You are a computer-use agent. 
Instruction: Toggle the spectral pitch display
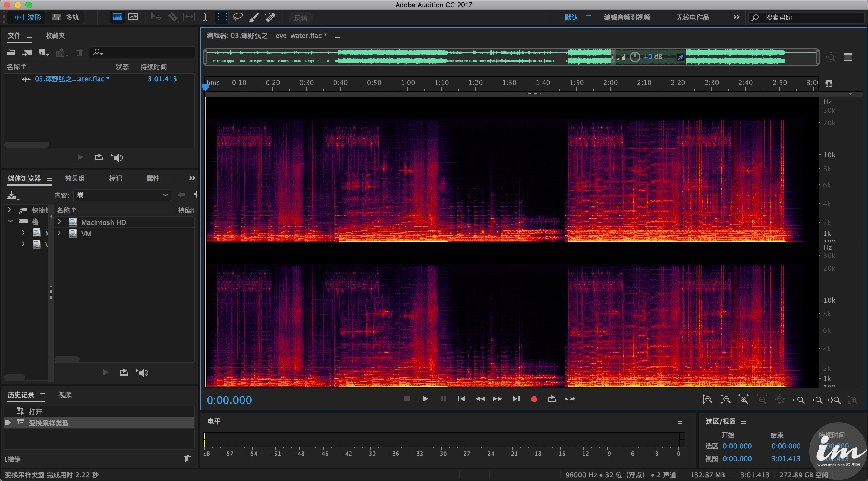134,17
